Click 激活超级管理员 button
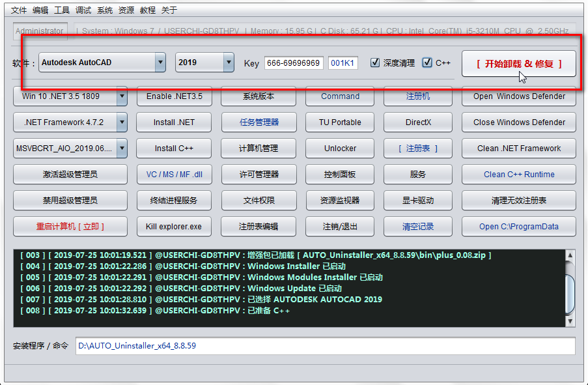This screenshot has height=385, width=588. tap(70, 175)
